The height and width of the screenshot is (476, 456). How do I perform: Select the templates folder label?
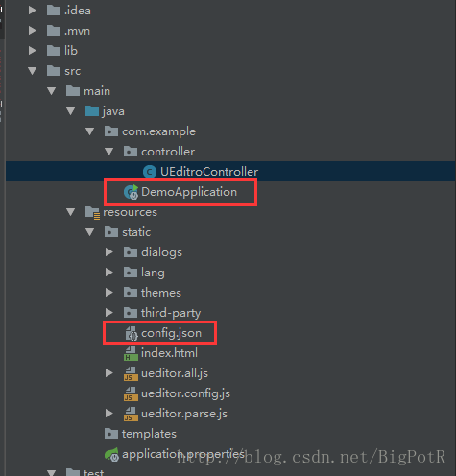149,434
